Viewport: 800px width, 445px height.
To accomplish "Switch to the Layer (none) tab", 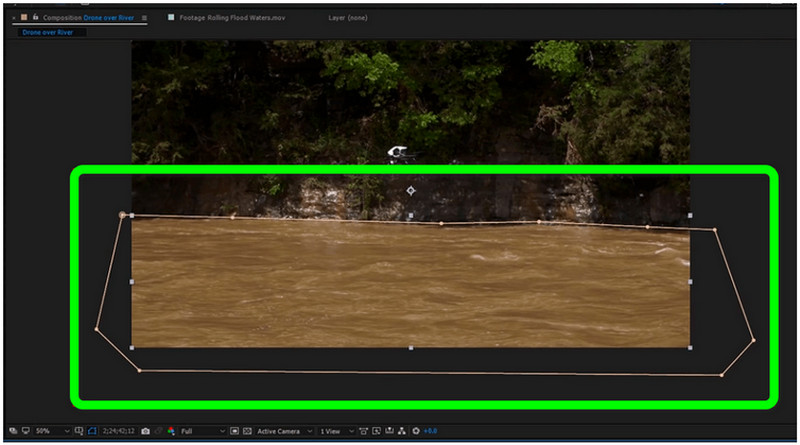I will (x=349, y=18).
